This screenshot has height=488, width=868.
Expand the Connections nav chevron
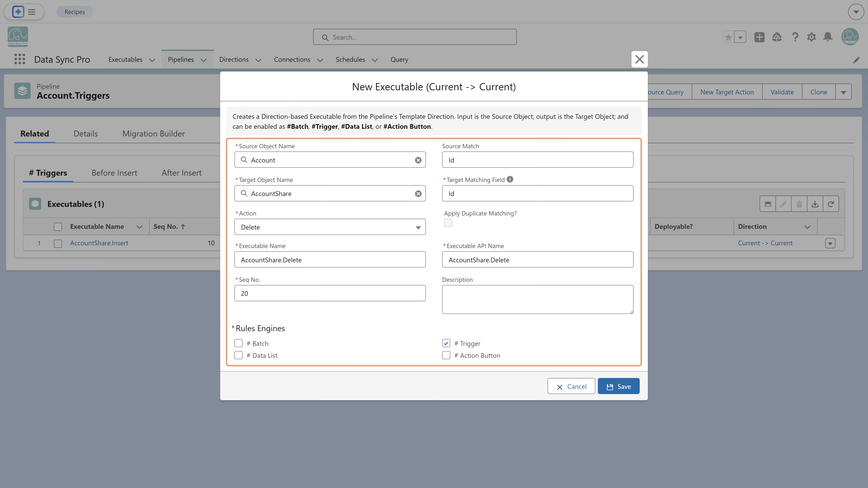pyautogui.click(x=320, y=60)
